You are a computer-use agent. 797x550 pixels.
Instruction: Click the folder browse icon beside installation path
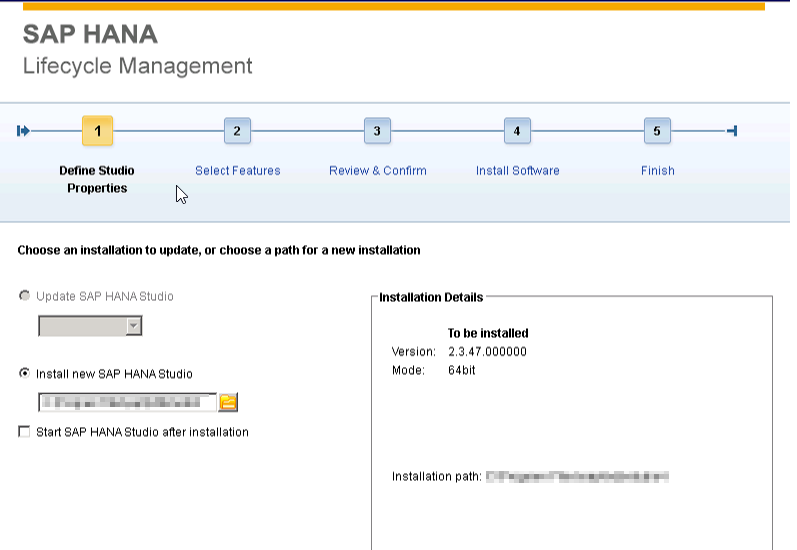click(228, 403)
